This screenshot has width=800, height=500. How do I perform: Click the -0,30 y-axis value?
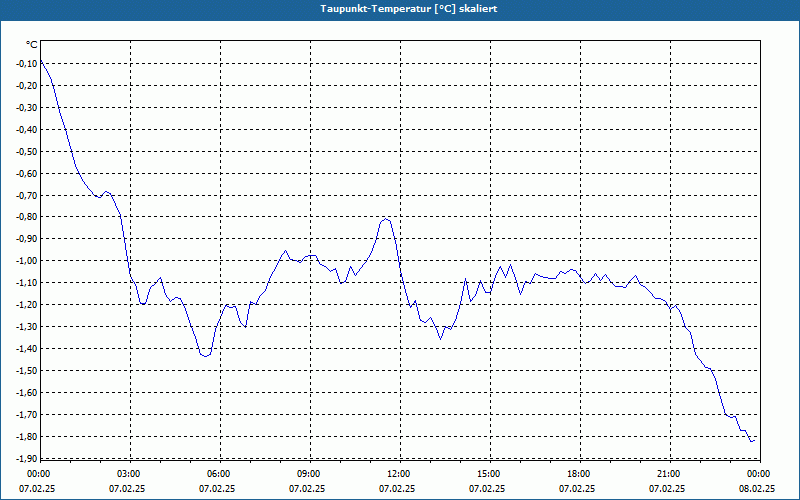[x=27, y=108]
